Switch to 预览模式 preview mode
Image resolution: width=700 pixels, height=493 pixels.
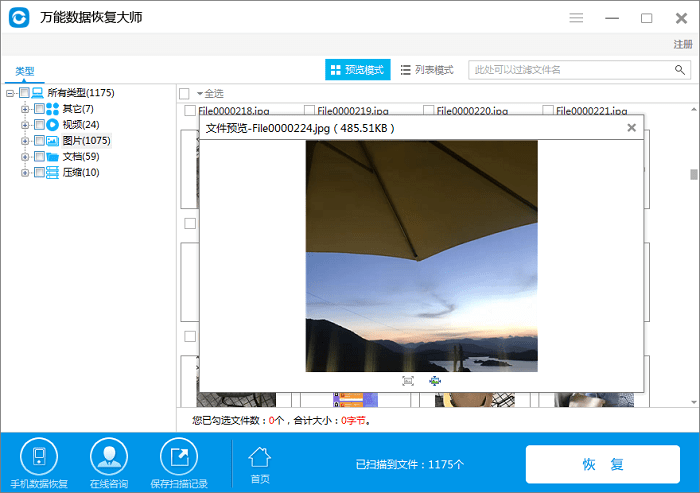(358, 70)
